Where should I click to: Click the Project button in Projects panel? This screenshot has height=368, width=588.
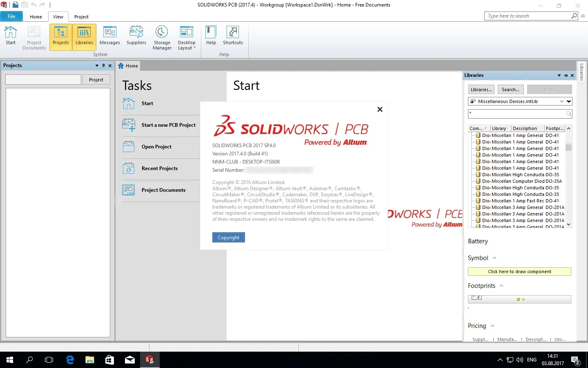(96, 80)
